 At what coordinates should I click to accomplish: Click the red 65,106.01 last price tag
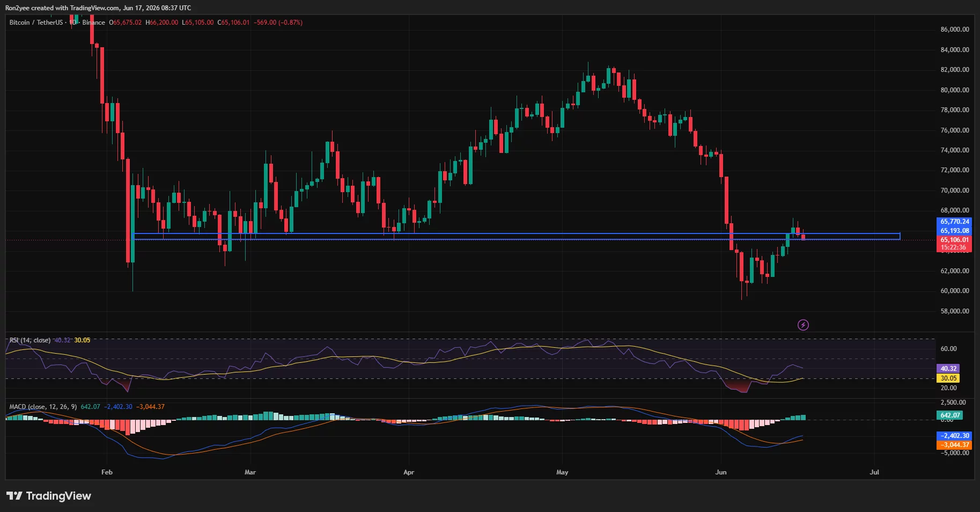point(955,240)
